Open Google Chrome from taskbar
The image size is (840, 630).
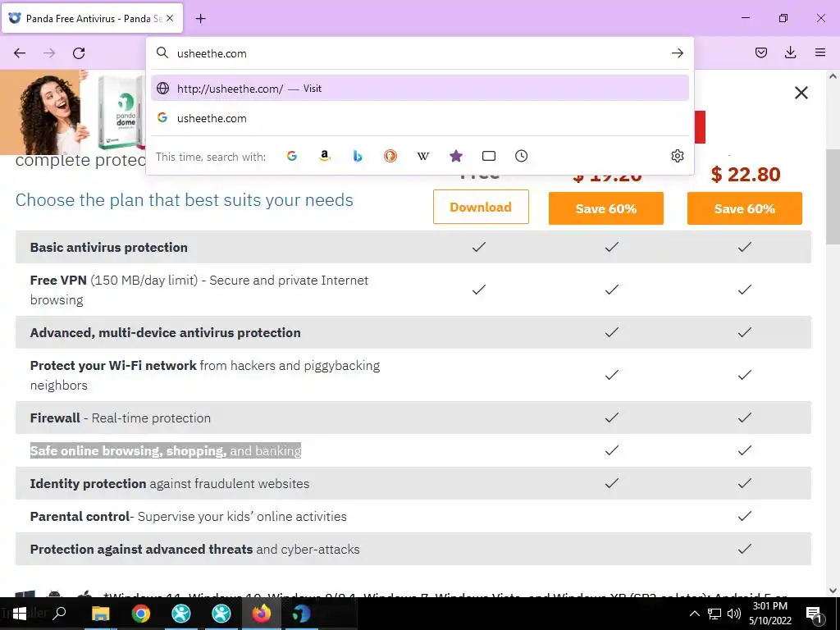click(x=141, y=614)
